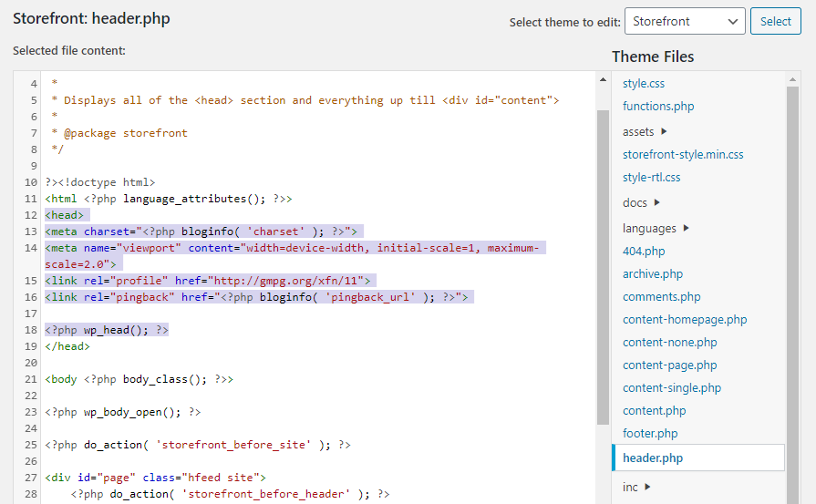Open footer.php theme file
This screenshot has height=504, width=816.
(650, 433)
